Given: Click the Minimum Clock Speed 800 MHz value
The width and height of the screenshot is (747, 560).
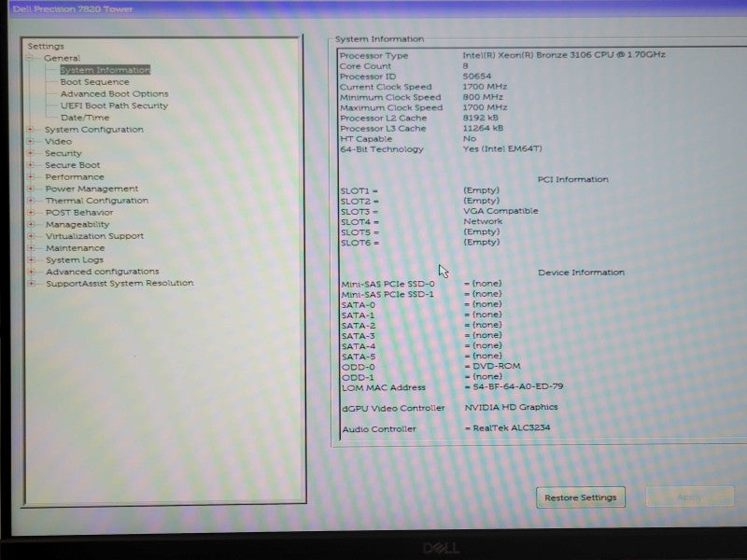Looking at the screenshot, I should pyautogui.click(x=483, y=97).
